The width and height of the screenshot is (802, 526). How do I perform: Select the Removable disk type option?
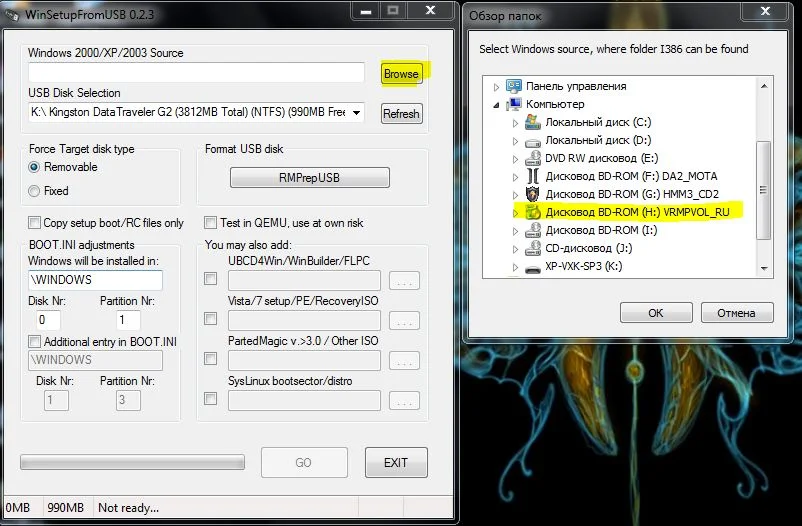point(34,167)
